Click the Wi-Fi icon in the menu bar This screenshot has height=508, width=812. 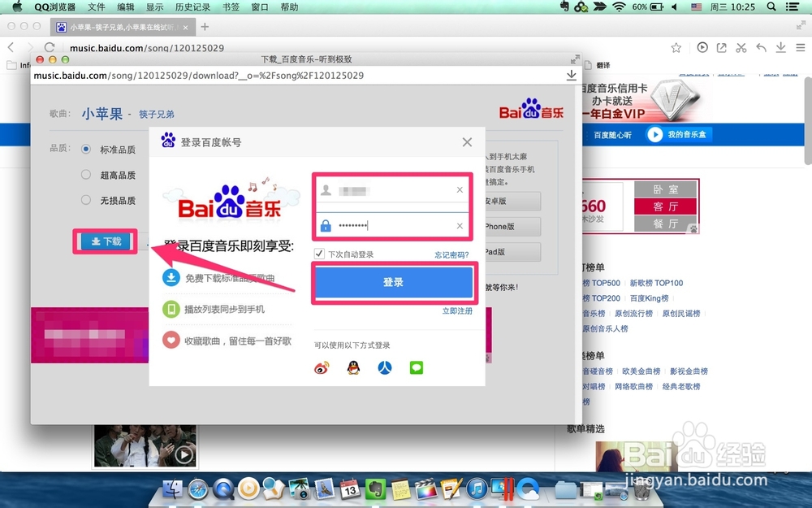tap(618, 7)
